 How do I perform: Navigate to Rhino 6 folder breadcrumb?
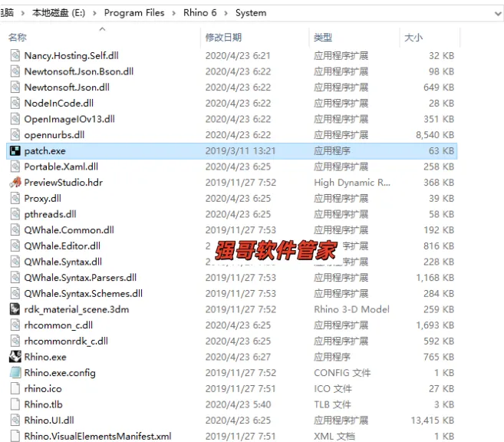tap(200, 13)
